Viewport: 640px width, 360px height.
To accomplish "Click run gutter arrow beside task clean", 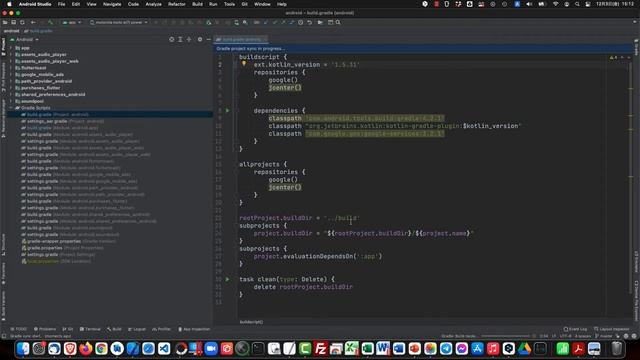I will click(x=228, y=279).
